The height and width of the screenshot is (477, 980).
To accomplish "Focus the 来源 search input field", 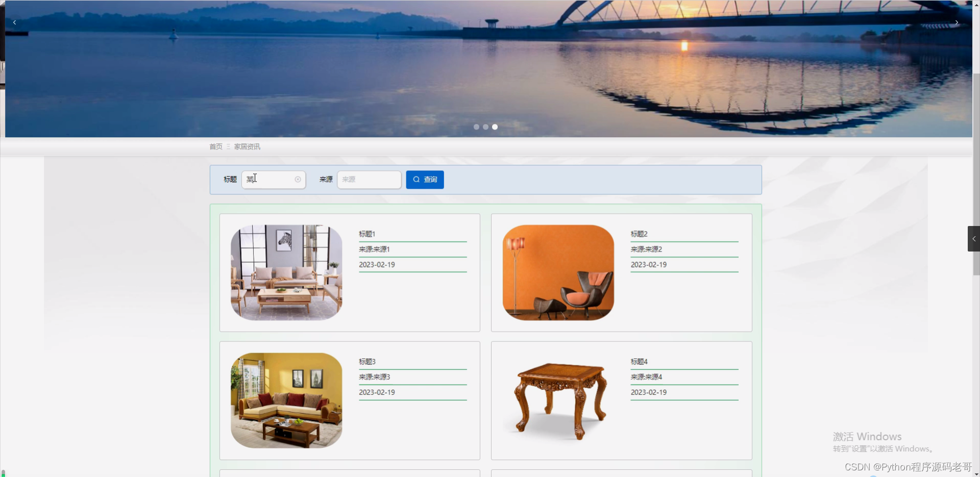I will [x=369, y=180].
